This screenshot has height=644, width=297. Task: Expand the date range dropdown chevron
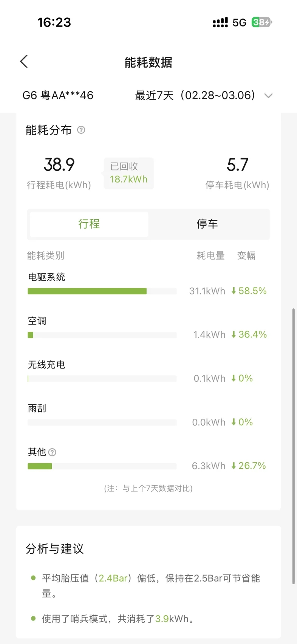[268, 96]
